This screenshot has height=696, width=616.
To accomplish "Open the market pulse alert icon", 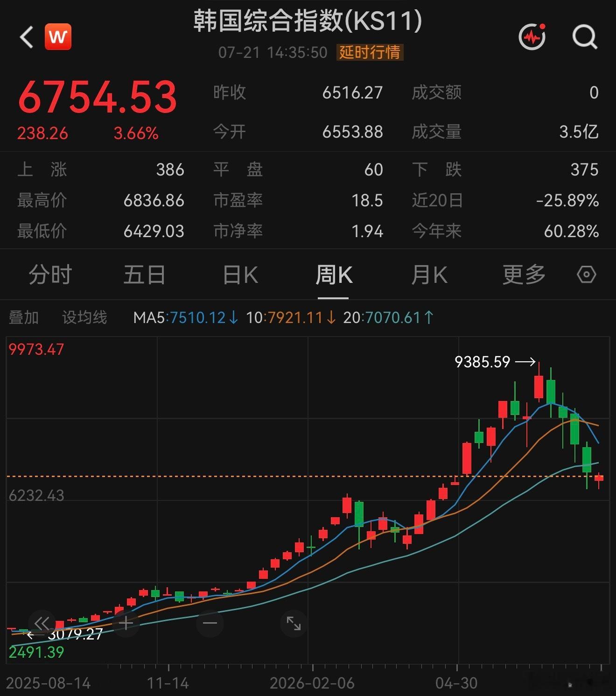I will pyautogui.click(x=532, y=36).
